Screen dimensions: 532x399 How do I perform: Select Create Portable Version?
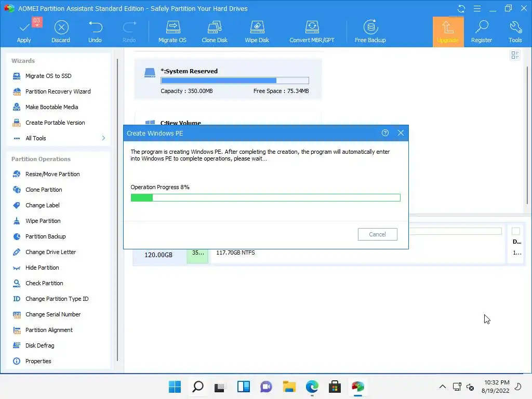point(55,123)
